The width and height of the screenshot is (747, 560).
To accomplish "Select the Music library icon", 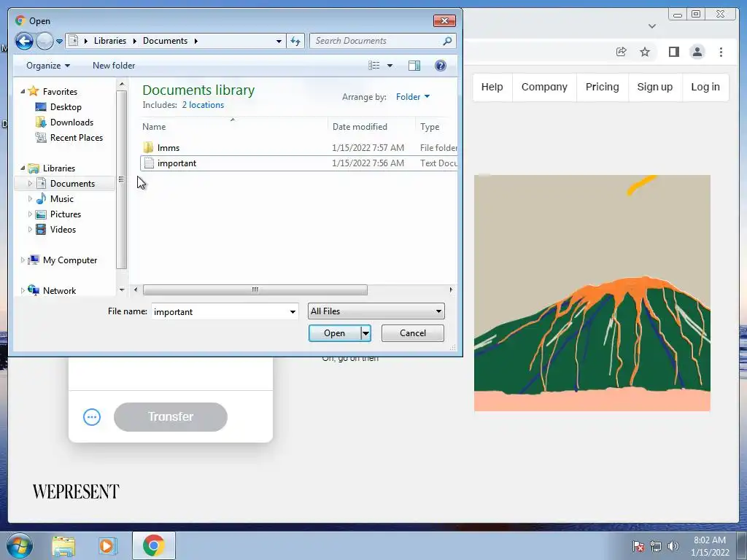I will coord(41,198).
